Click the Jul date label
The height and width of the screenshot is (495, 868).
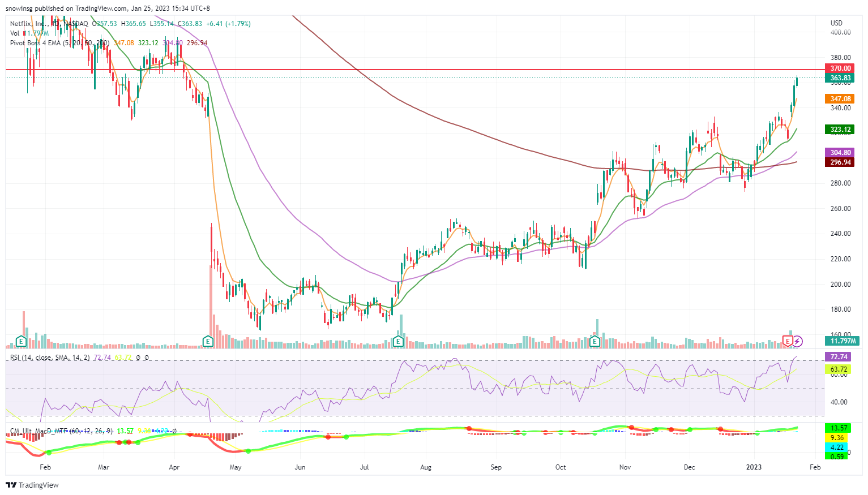pos(365,467)
